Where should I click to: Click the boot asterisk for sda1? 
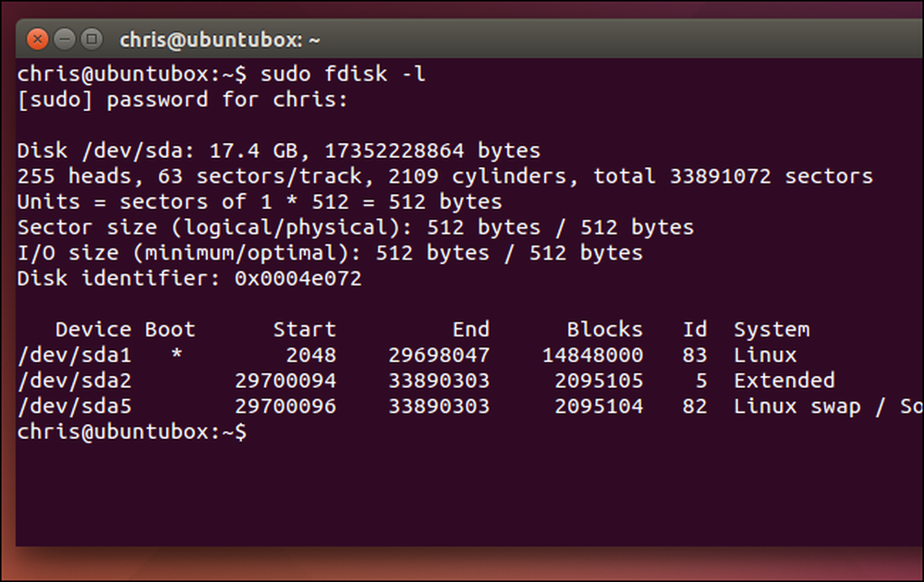(x=176, y=354)
